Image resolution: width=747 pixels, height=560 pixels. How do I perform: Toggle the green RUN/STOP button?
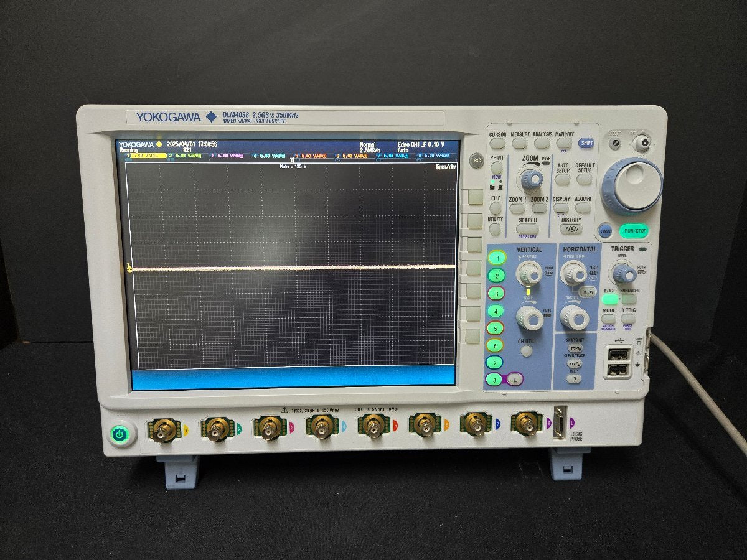point(634,231)
